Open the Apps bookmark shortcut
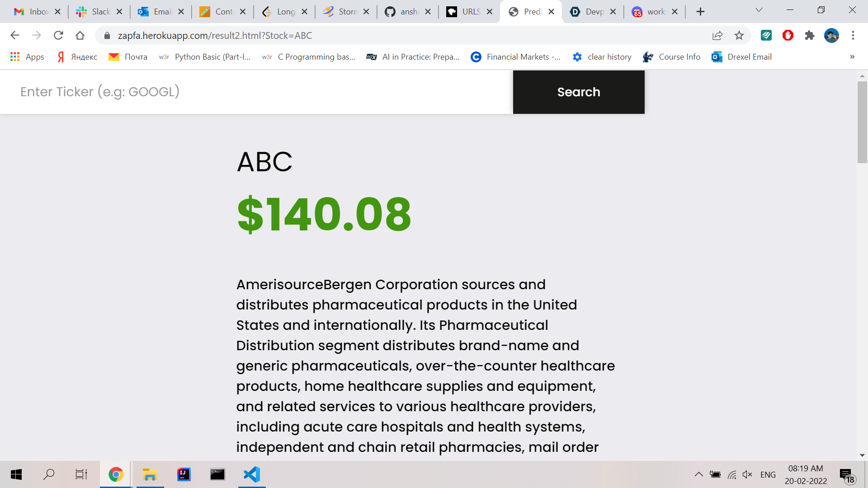This screenshot has width=868, height=488. coord(27,57)
